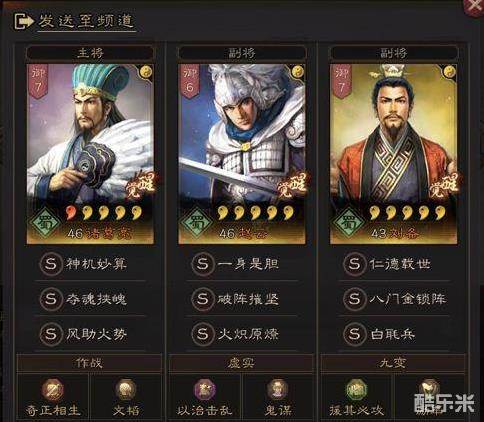Click the 火炽原燎 S-rank skill icon

pos(202,334)
